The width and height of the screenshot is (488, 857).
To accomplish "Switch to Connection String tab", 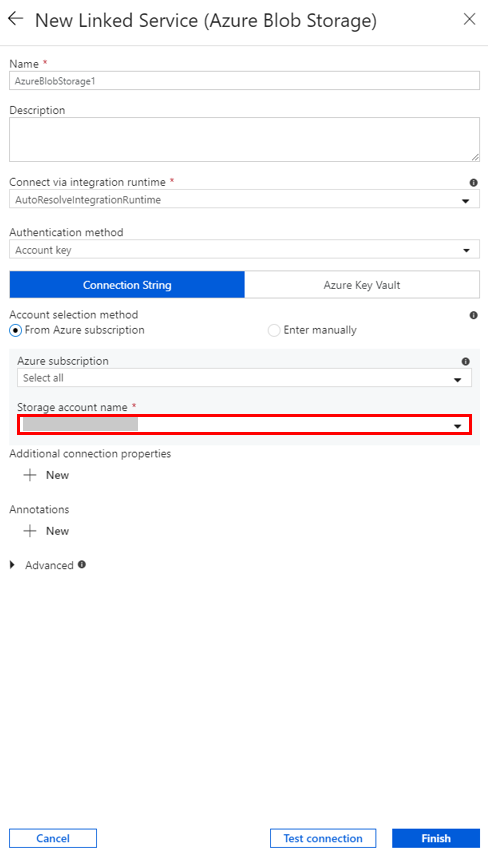I will coord(127,285).
